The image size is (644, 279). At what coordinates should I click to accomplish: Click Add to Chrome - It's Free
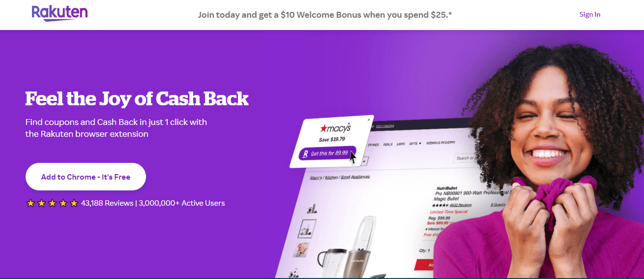86,177
